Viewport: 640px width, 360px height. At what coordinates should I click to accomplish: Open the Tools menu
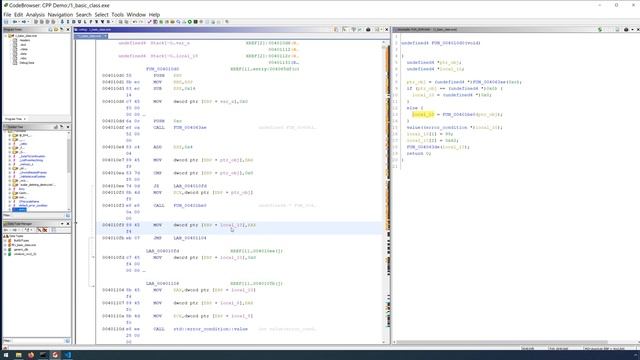click(x=118, y=15)
